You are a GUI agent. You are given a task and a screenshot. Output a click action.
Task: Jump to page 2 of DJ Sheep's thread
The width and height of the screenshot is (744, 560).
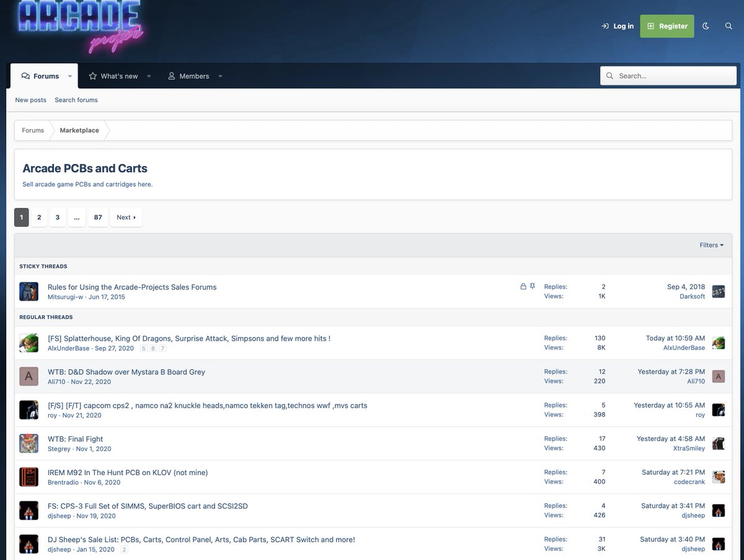point(125,549)
